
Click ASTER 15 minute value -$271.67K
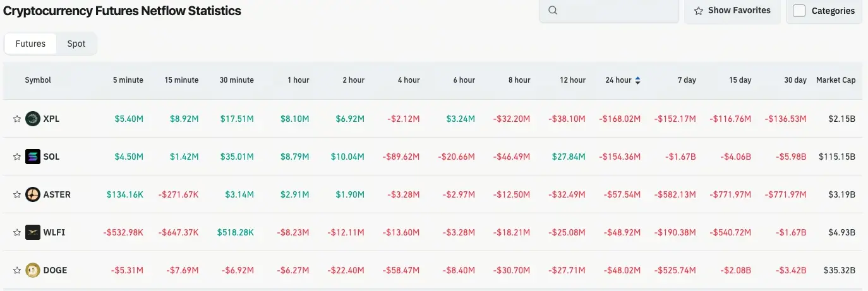click(x=178, y=194)
